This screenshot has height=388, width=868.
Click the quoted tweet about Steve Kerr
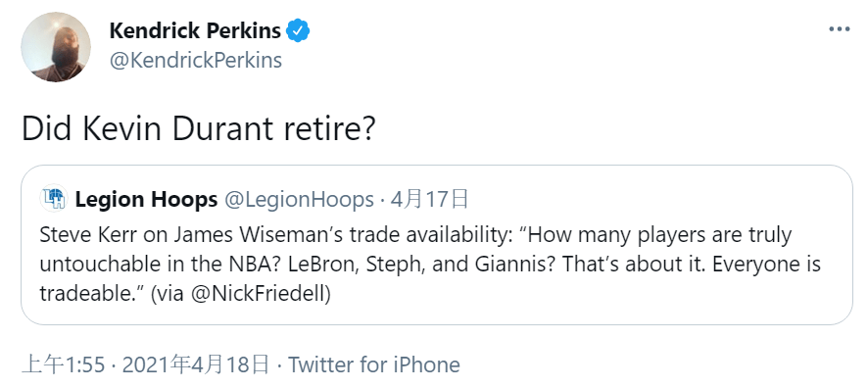436,245
